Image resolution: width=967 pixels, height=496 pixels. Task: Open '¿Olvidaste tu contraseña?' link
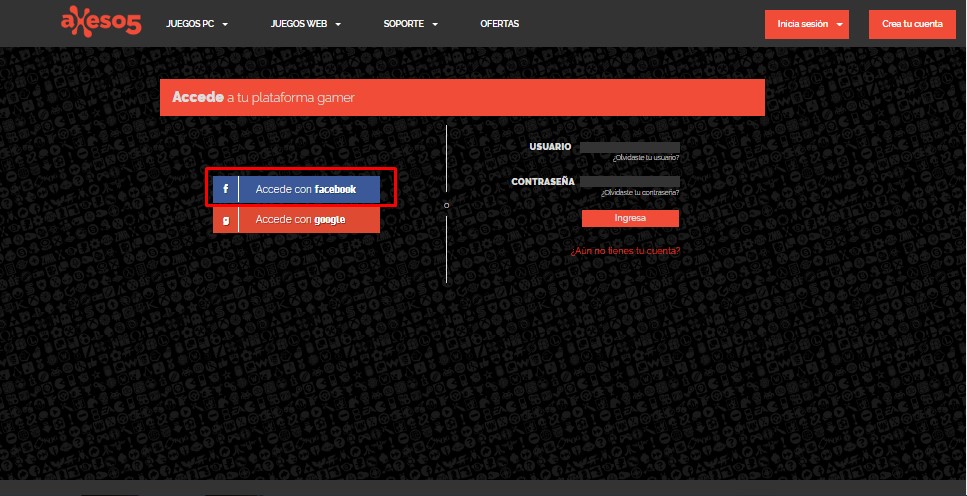[x=640, y=193]
